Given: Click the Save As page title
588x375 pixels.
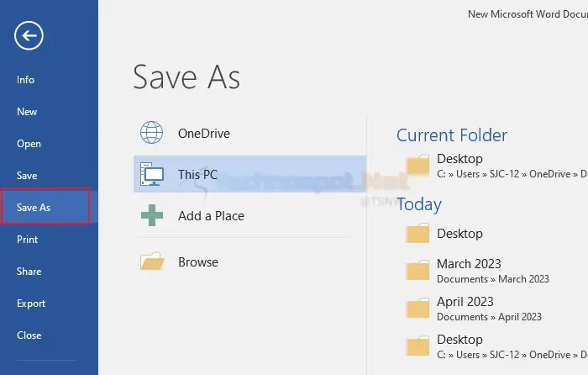Looking at the screenshot, I should pyautogui.click(x=186, y=77).
